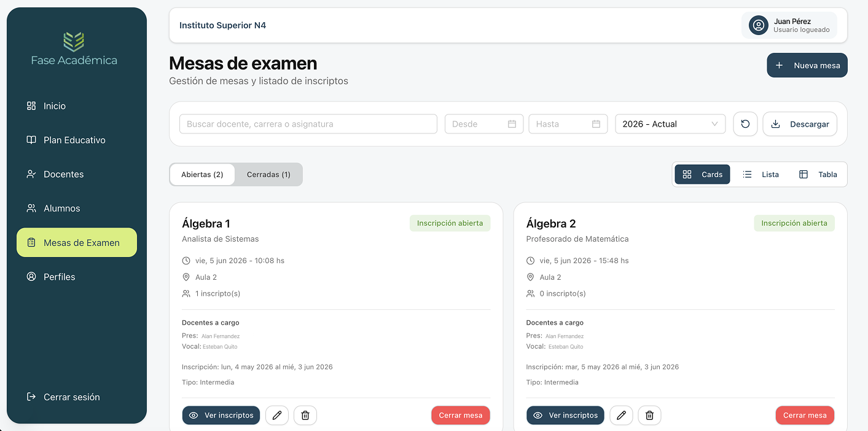Click the Nueva mesa button
868x431 pixels.
pyautogui.click(x=807, y=65)
